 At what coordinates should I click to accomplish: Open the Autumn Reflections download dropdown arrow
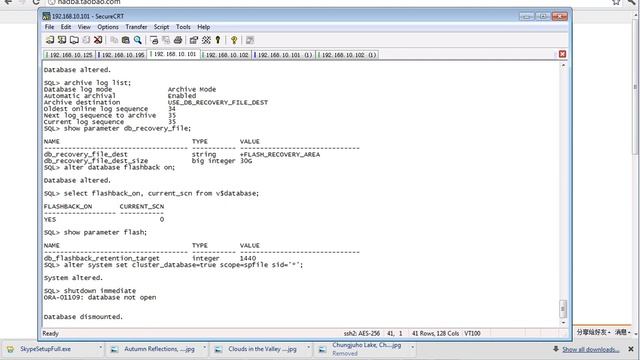(204, 348)
